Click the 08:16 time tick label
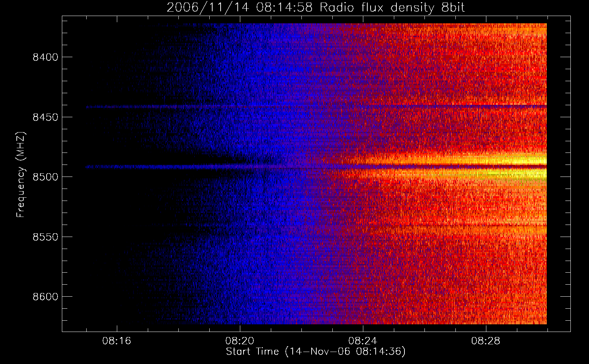Image resolution: width=589 pixels, height=364 pixels. (x=117, y=341)
